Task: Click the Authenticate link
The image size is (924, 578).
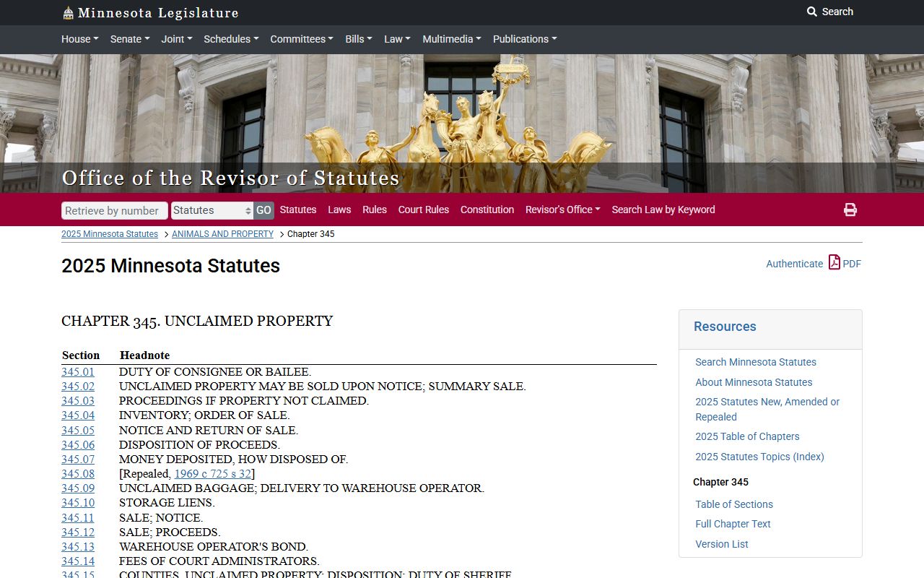Action: point(794,264)
